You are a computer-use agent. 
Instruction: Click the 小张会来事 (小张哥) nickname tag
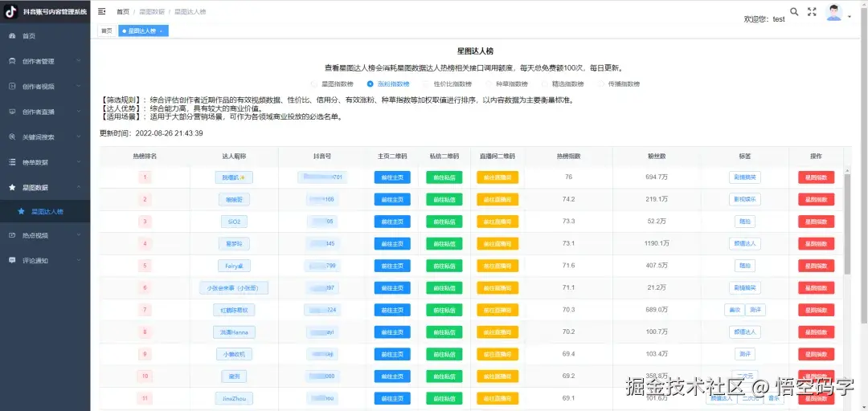[x=234, y=288]
